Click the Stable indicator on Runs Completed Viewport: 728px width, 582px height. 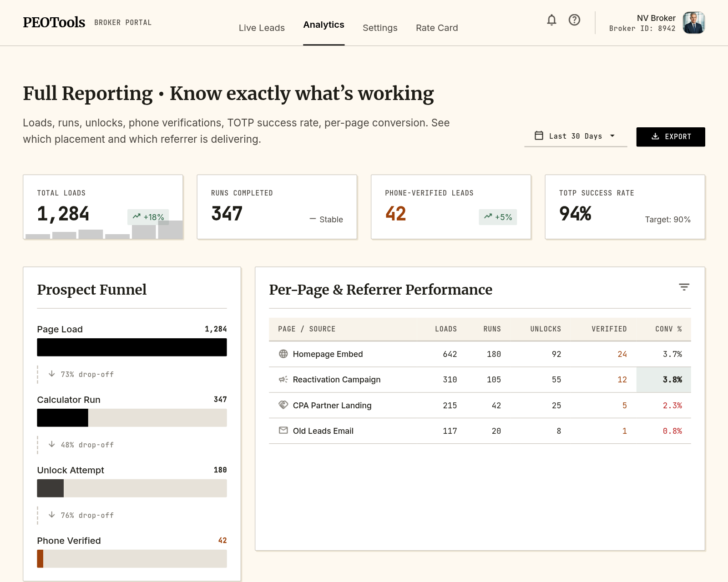(326, 219)
